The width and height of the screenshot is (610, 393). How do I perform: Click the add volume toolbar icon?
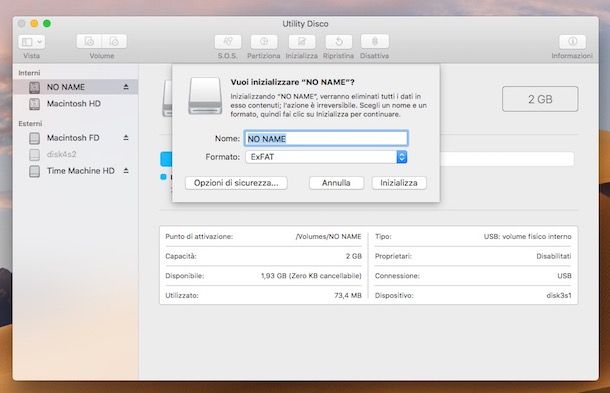click(89, 42)
